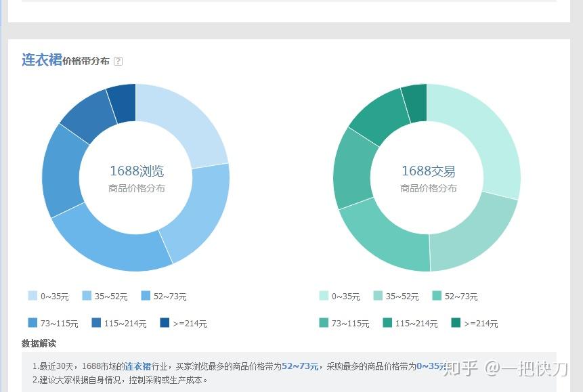Screen dimensions: 583x392
Task: Click the 连衣裙 heading title
Action: coord(42,60)
